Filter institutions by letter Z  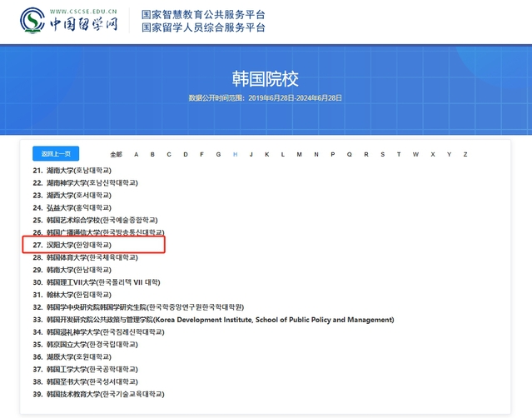(x=465, y=154)
